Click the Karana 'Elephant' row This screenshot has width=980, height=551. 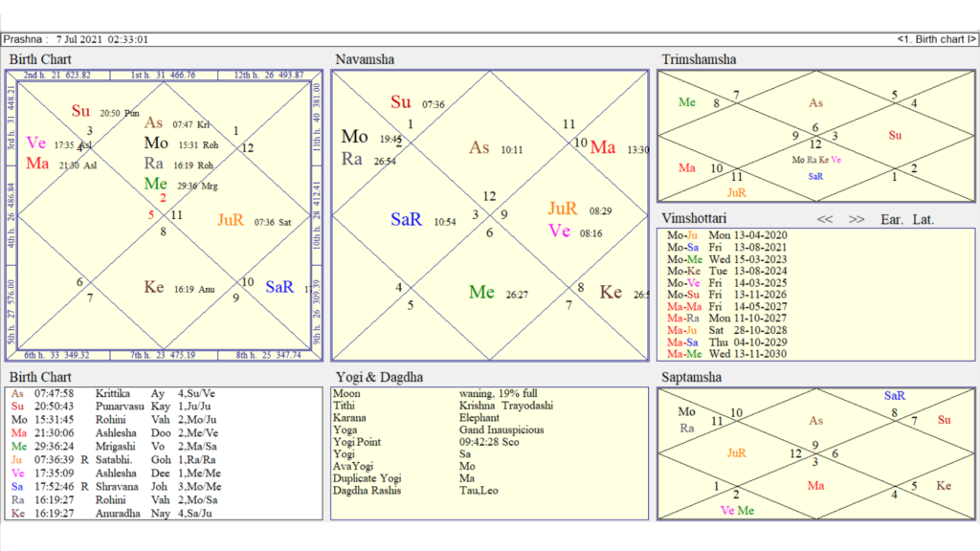pos(416,418)
